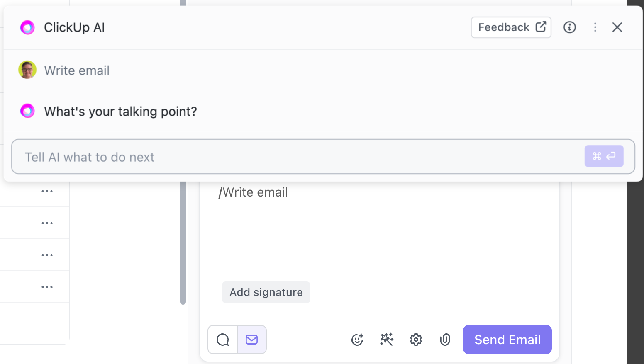The height and width of the screenshot is (364, 644).
Task: Submit the AI prompt with the enter button
Action: [604, 156]
